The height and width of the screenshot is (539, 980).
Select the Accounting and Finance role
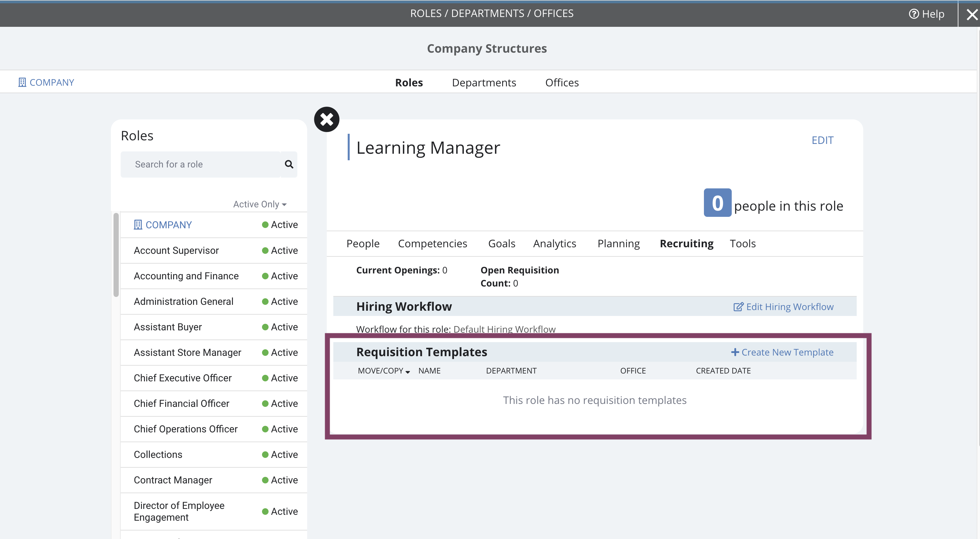coord(213,276)
